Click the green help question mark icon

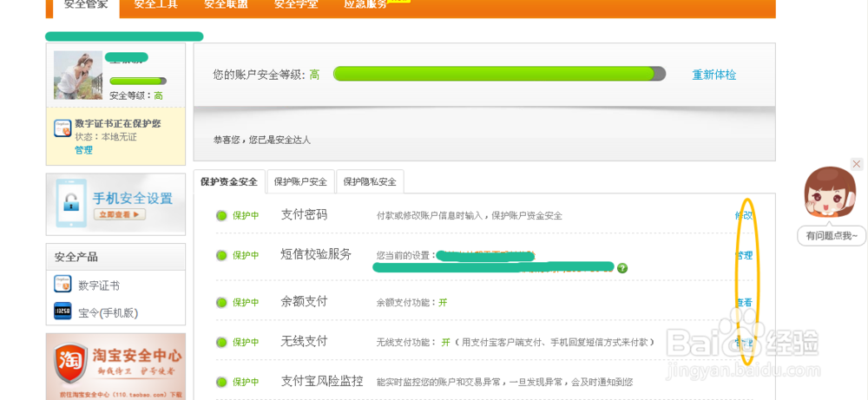coord(622,268)
